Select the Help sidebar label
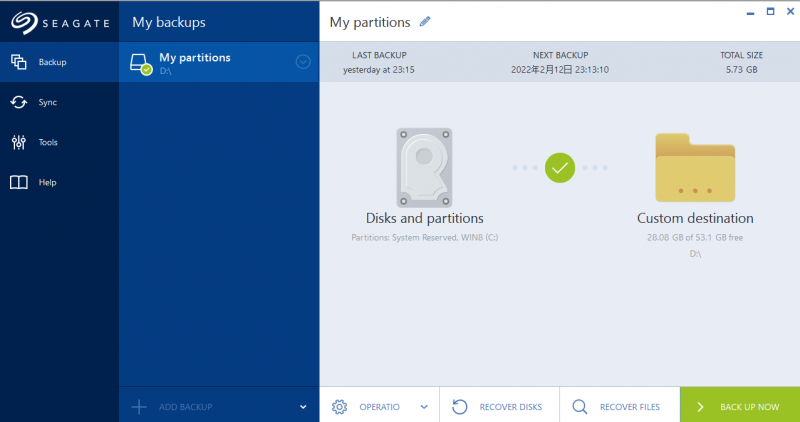800x422 pixels. (47, 182)
